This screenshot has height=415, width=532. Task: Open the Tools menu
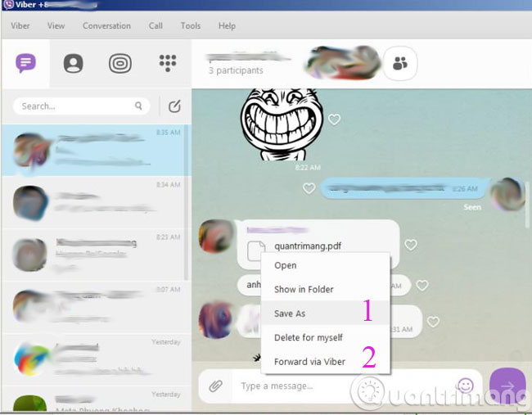click(191, 26)
